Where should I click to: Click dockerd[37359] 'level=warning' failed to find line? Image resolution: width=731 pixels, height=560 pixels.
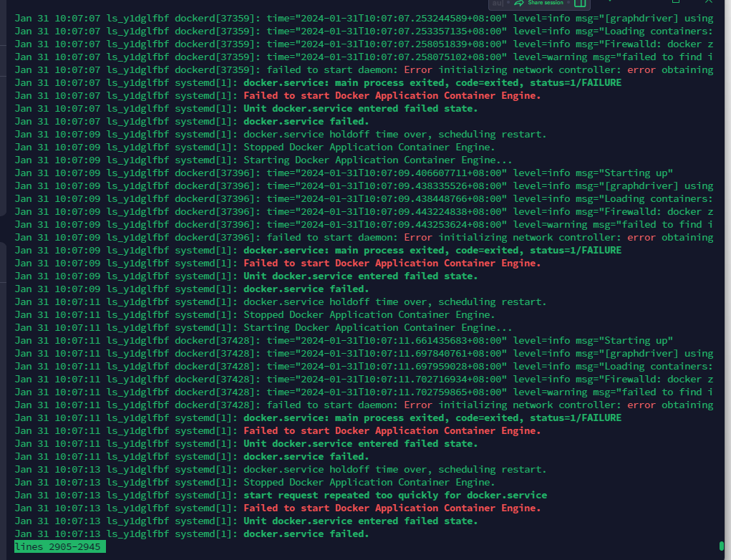[x=364, y=57]
